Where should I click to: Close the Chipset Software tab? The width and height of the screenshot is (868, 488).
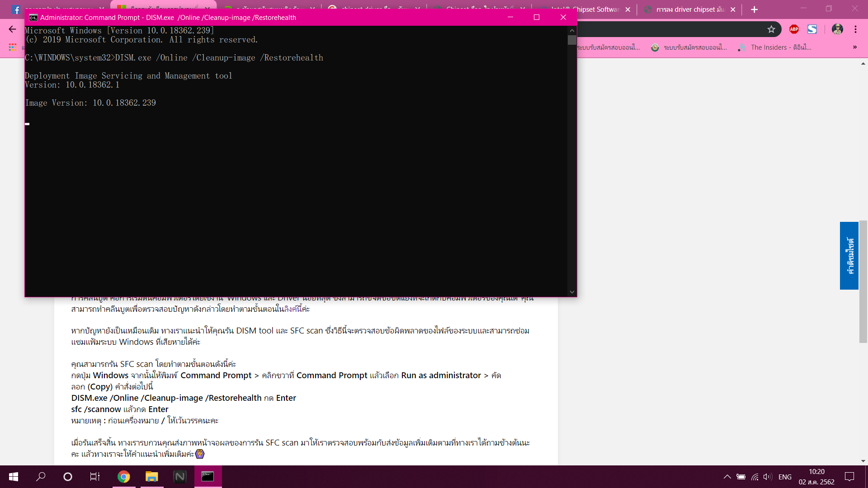click(x=627, y=9)
